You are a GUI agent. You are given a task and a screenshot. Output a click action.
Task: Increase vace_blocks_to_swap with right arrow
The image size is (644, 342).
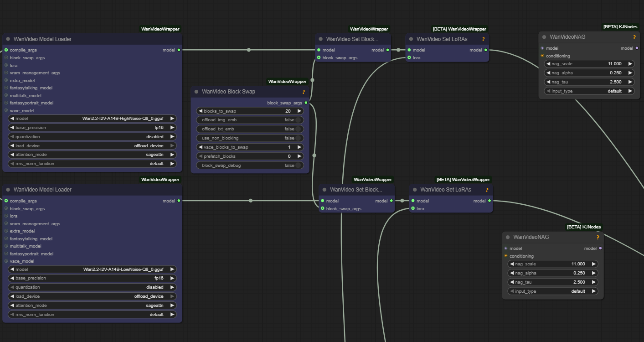click(x=299, y=147)
